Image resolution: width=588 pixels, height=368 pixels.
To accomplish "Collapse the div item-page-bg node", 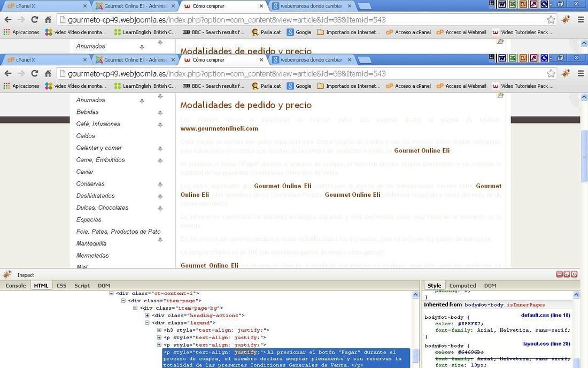I will click(x=135, y=308).
